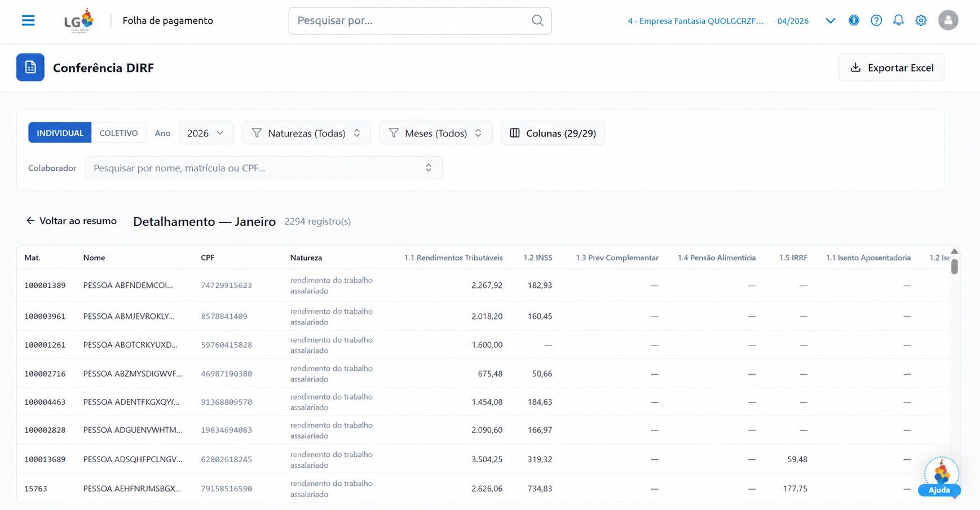Viewport: 980px width, 510px height.
Task: Open the notifications bell
Action: [898, 21]
